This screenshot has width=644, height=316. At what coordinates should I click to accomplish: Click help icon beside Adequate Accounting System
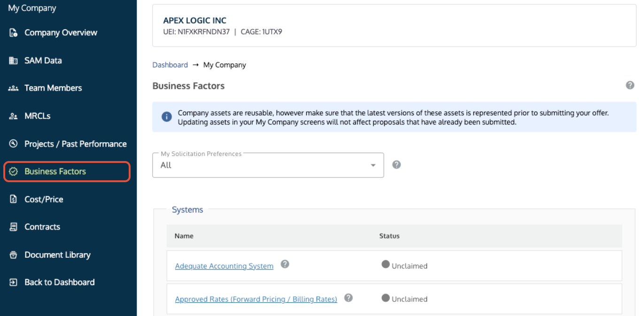pos(285,264)
